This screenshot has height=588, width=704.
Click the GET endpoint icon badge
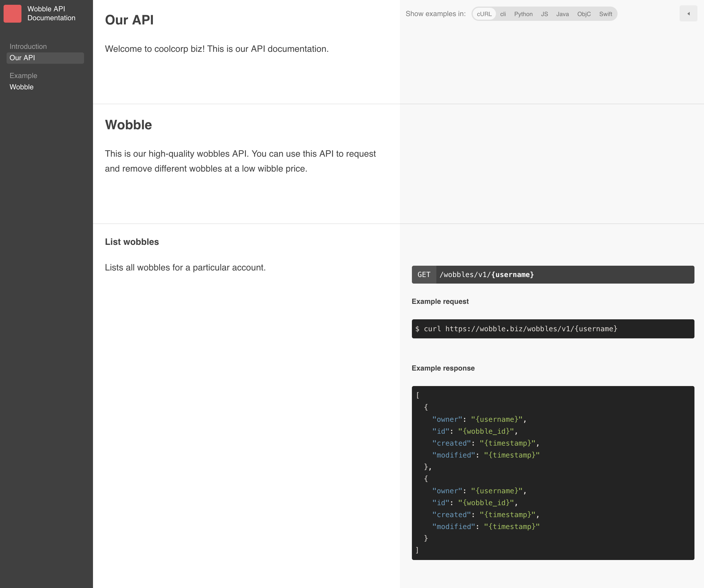(424, 275)
